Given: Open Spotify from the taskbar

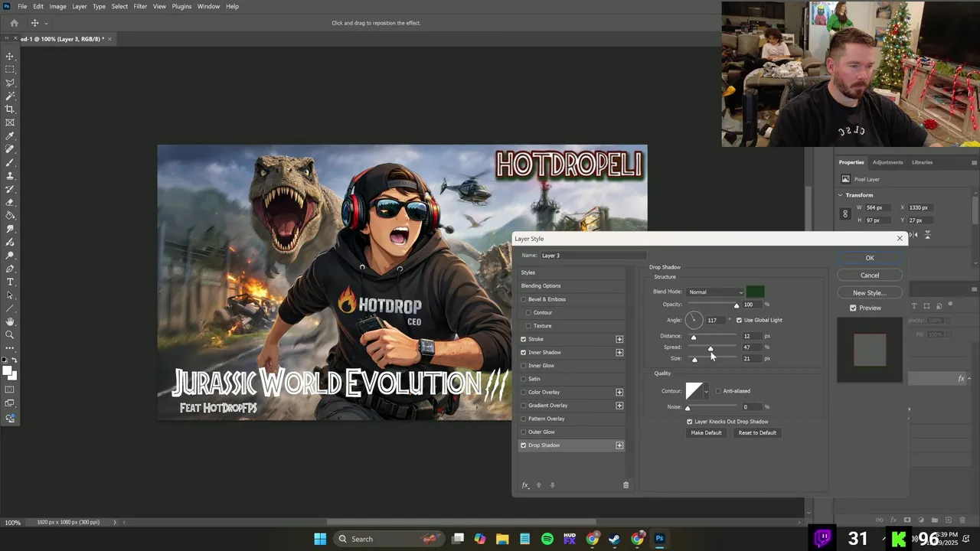Looking at the screenshot, I should [547, 539].
